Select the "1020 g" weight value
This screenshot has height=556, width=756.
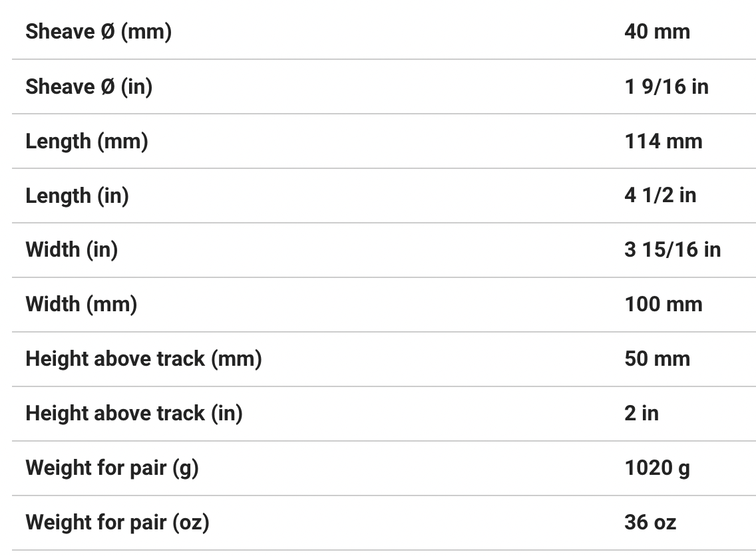pos(657,468)
